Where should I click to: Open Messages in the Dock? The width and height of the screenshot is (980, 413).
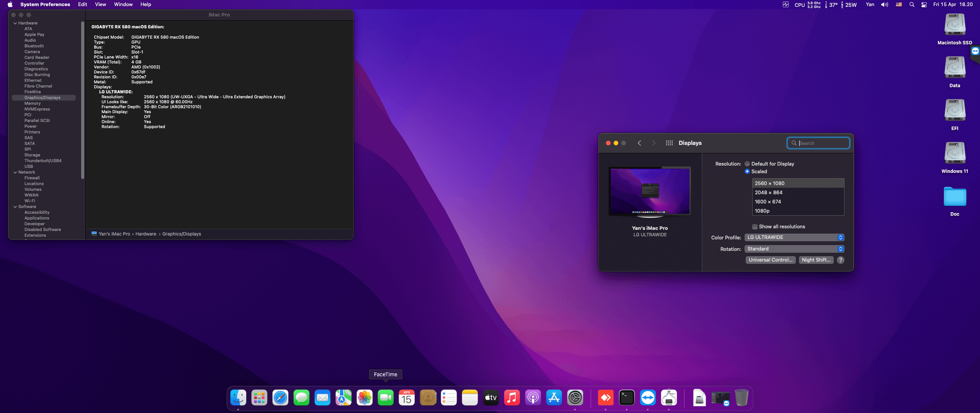point(301,398)
